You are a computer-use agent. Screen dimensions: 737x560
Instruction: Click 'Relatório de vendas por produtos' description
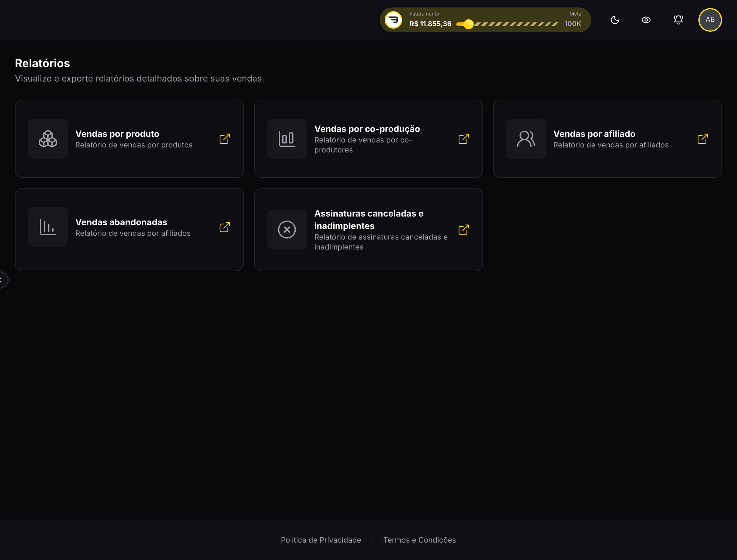[x=134, y=145]
